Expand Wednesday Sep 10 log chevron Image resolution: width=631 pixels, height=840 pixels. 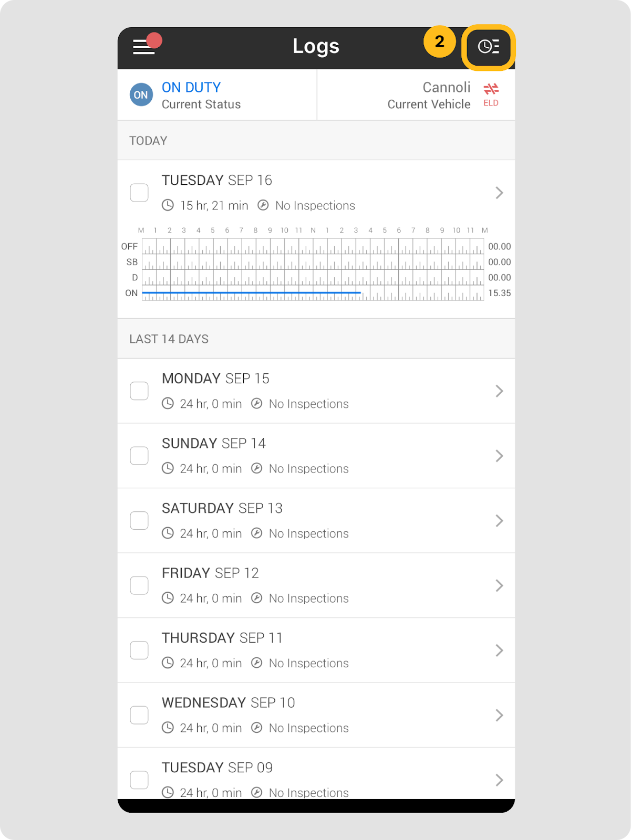[x=499, y=715]
